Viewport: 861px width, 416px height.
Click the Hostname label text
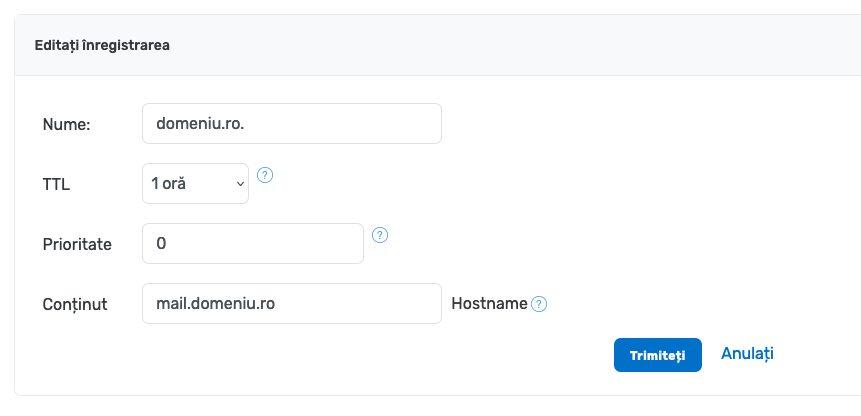coord(489,304)
